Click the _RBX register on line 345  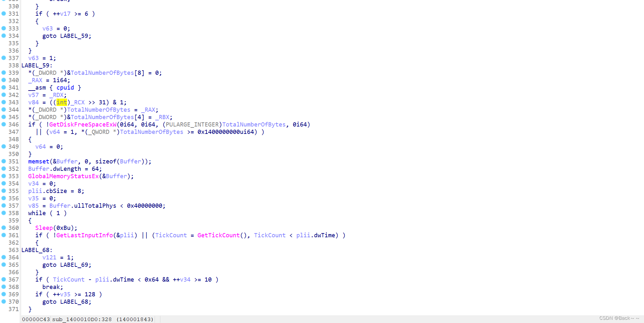[162, 117]
